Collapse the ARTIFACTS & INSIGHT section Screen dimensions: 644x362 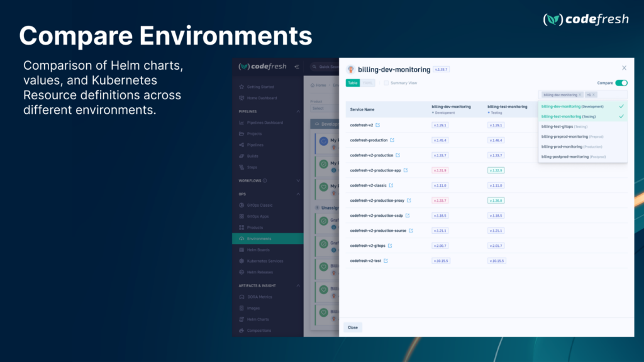(298, 286)
